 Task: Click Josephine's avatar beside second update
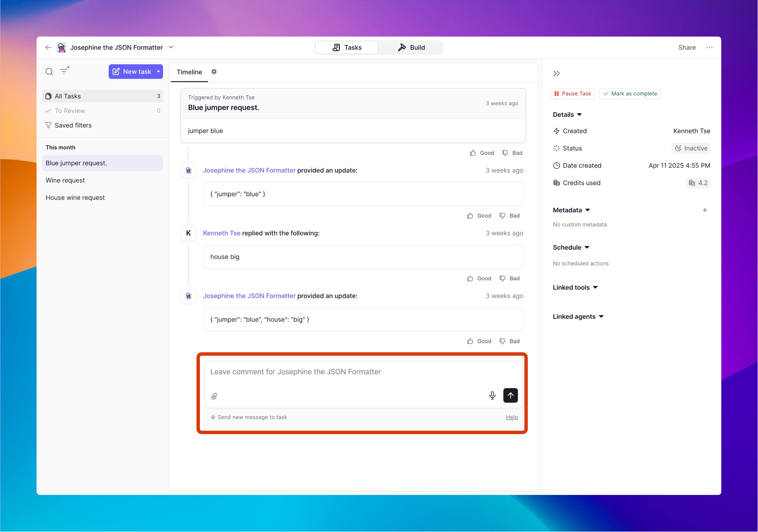coord(189,296)
